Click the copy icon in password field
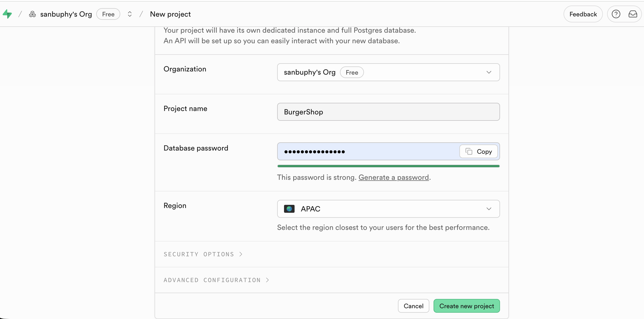The image size is (644, 319). pos(469,152)
